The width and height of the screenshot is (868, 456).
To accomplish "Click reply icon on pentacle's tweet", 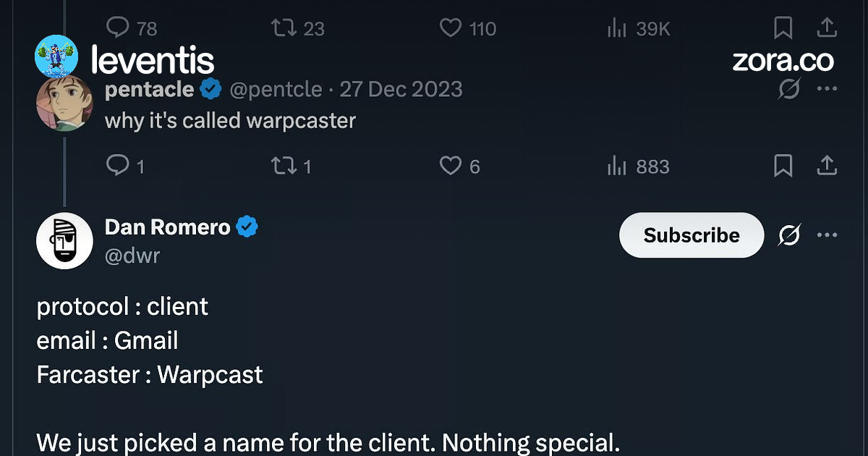I will point(117,166).
